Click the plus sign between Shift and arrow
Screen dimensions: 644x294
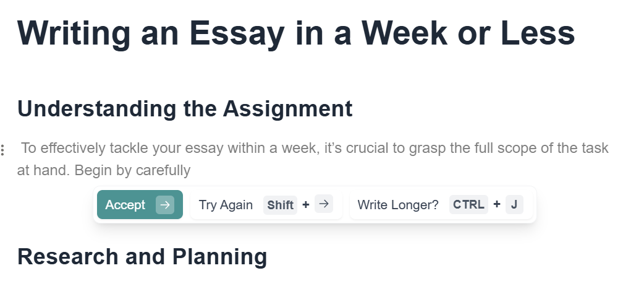(x=306, y=205)
